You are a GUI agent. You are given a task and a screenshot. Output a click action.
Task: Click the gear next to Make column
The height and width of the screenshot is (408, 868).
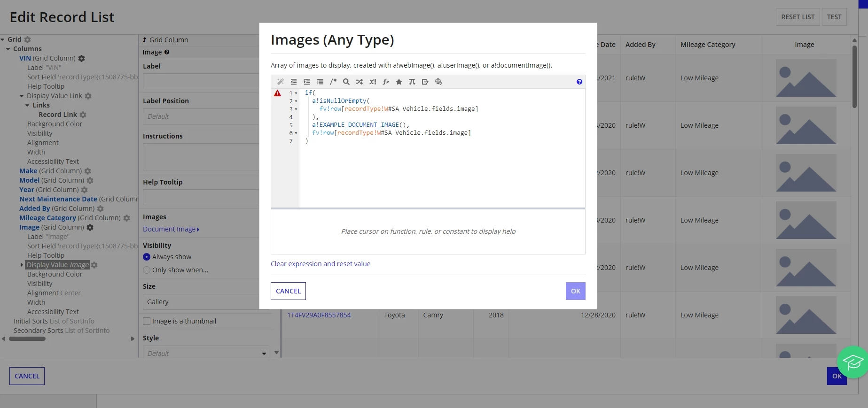pyautogui.click(x=88, y=171)
